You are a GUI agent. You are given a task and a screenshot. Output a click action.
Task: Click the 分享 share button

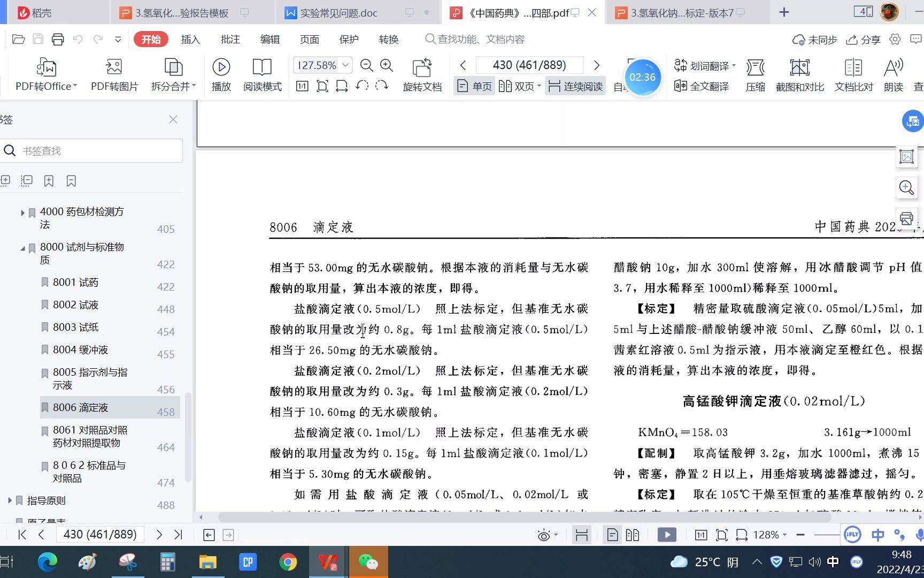[x=863, y=40]
